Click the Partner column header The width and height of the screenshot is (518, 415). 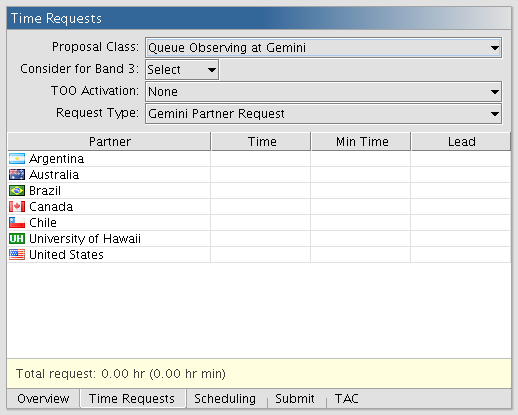pos(109,142)
